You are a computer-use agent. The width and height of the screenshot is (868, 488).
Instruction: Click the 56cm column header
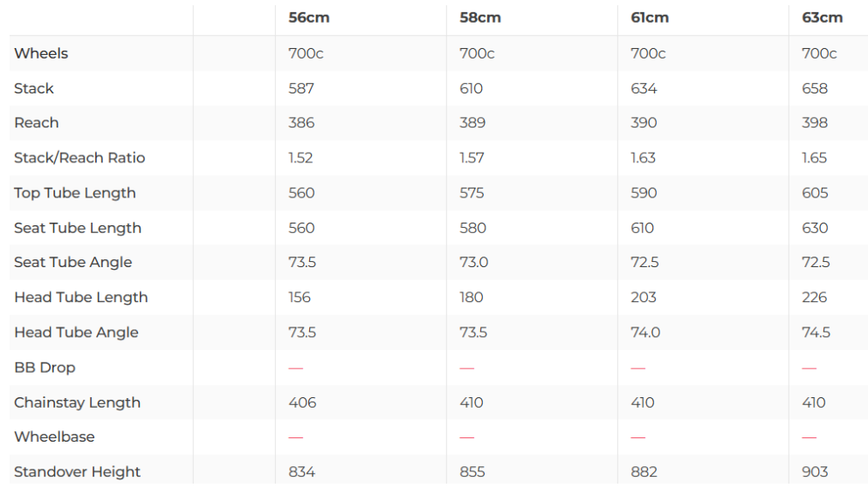309,17
